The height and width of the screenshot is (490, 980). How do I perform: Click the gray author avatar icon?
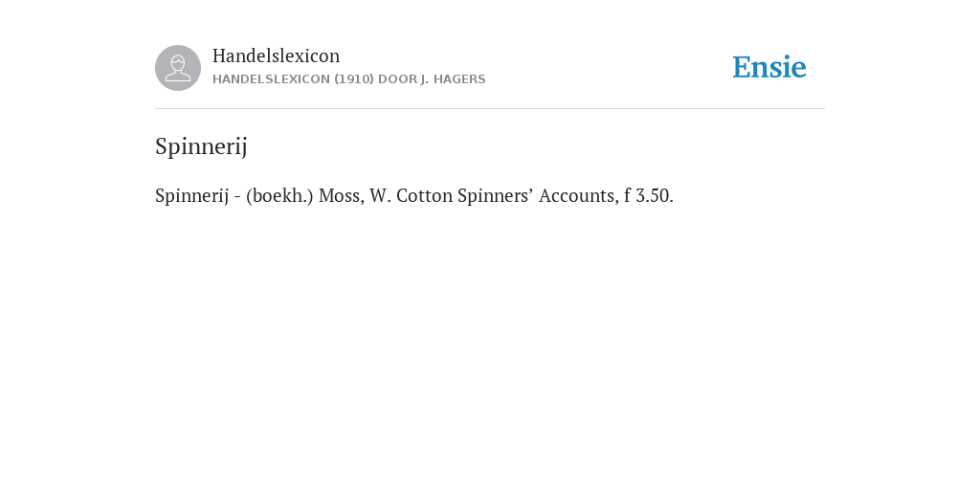tap(178, 68)
